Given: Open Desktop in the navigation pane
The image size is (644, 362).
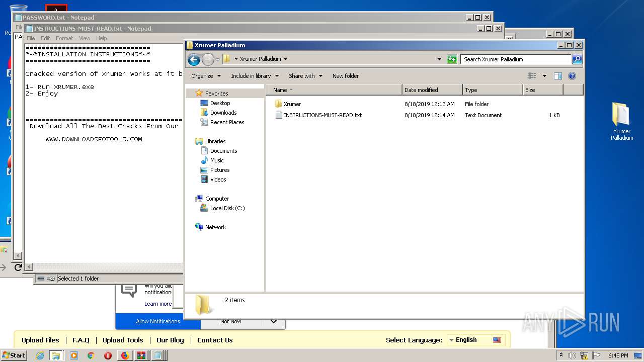Looking at the screenshot, I should [x=220, y=103].
